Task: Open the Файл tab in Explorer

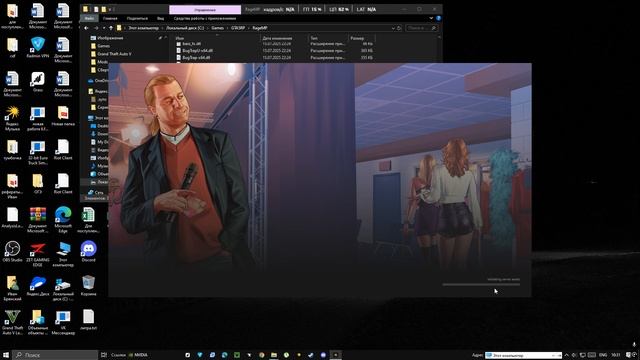Action: click(x=89, y=18)
